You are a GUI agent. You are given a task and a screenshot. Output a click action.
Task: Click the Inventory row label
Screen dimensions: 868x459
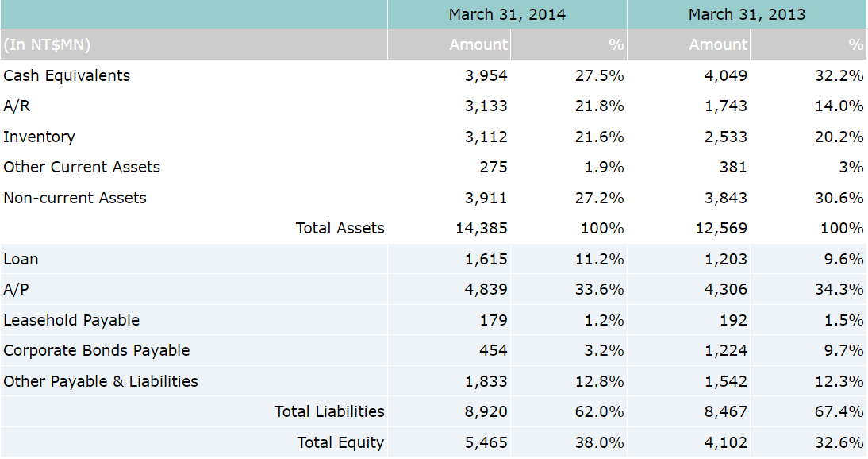coord(39,137)
